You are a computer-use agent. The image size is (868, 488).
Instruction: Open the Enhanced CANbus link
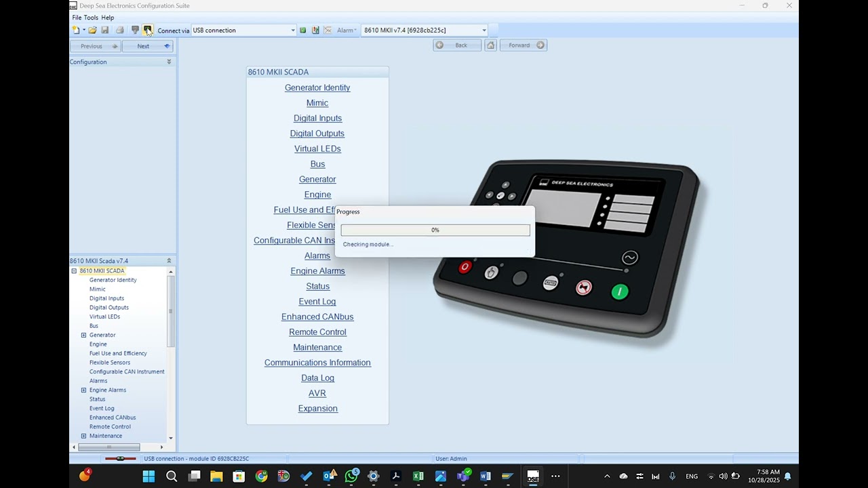pos(317,317)
